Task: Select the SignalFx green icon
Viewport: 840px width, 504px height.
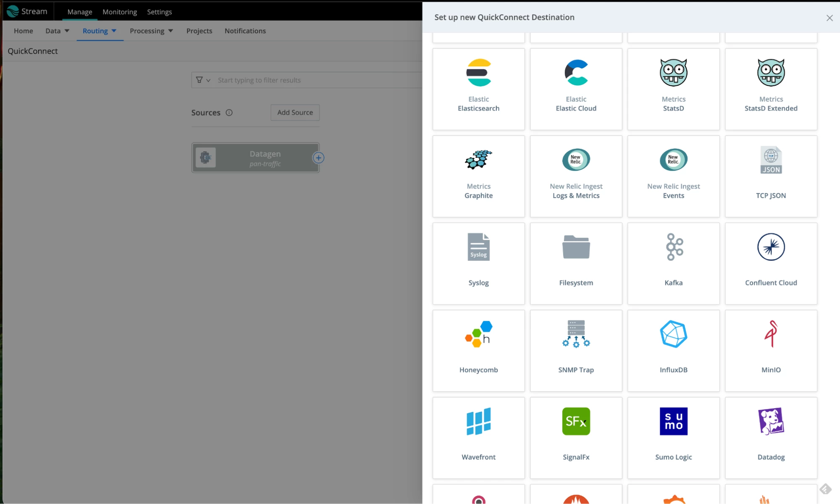Action: coord(576,421)
